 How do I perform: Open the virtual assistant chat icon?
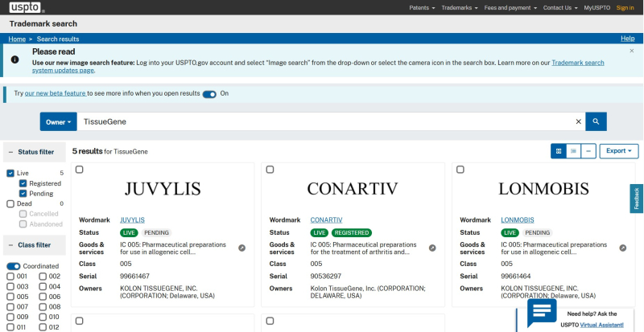[x=542, y=314]
